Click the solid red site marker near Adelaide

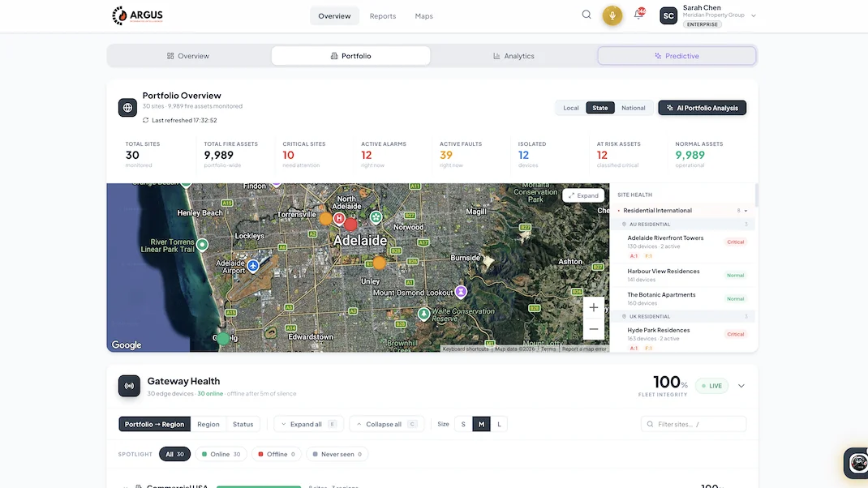coord(351,225)
